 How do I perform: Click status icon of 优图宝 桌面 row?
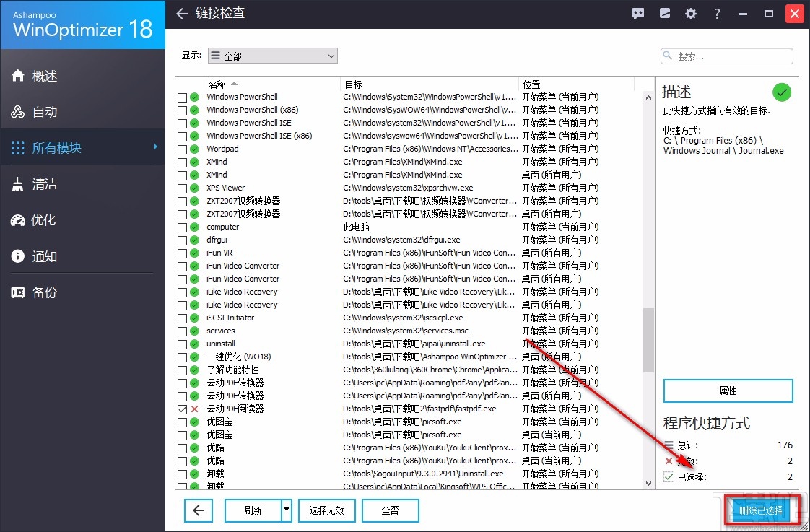click(194, 435)
